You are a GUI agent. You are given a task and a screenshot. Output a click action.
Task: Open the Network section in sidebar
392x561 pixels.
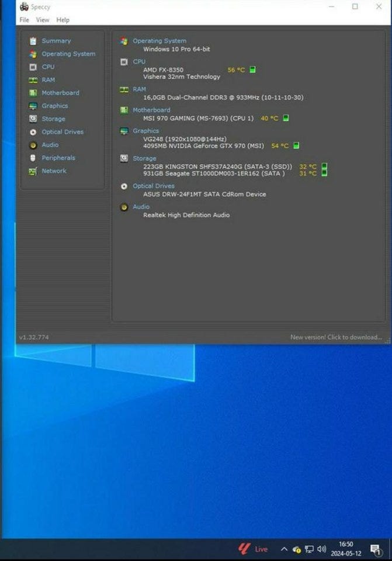click(54, 171)
